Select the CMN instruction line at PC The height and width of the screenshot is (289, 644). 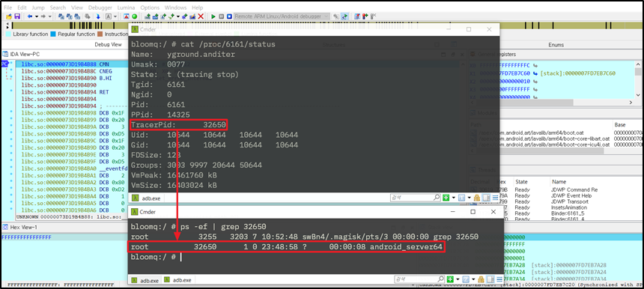72,64
